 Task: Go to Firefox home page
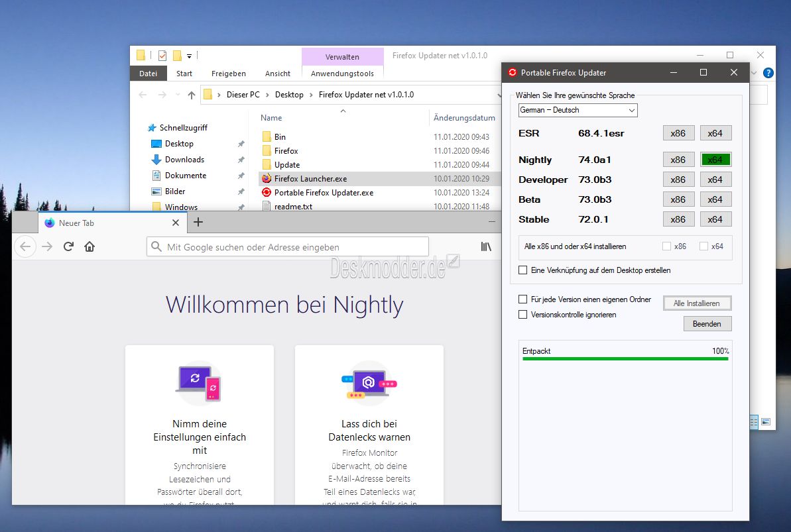[x=90, y=246]
